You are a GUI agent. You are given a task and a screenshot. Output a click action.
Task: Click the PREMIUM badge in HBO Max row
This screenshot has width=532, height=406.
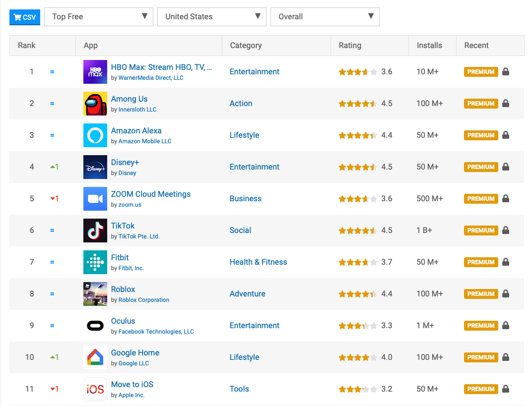[x=481, y=72]
